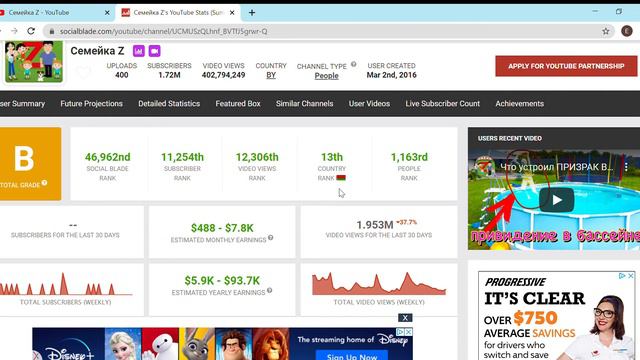640x360 pixels.
Task: Play the user's recent video
Action: 556,200
